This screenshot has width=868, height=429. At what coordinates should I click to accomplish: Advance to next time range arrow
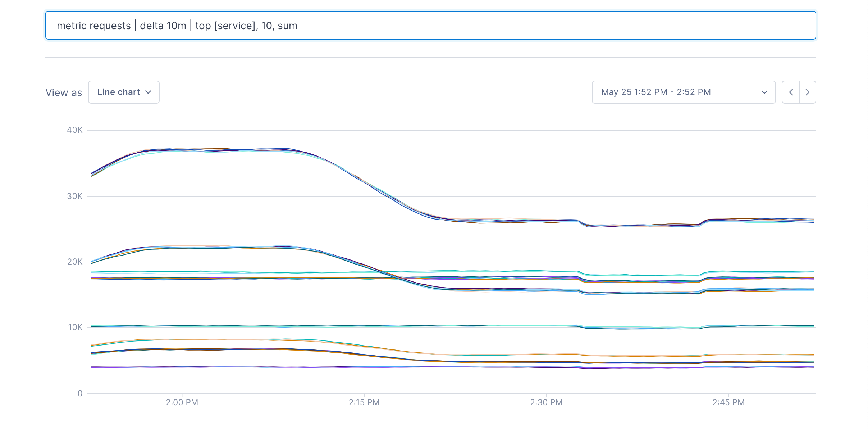808,92
